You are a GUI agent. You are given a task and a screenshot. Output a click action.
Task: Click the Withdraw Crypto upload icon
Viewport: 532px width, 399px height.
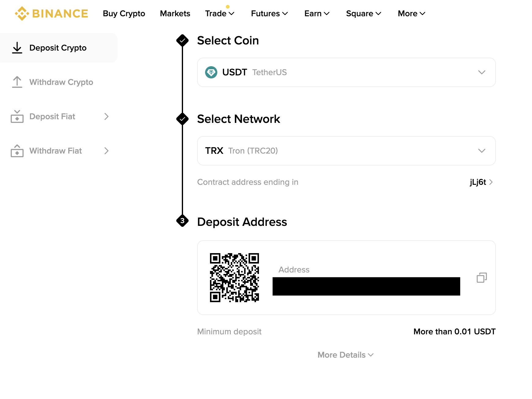tap(17, 82)
